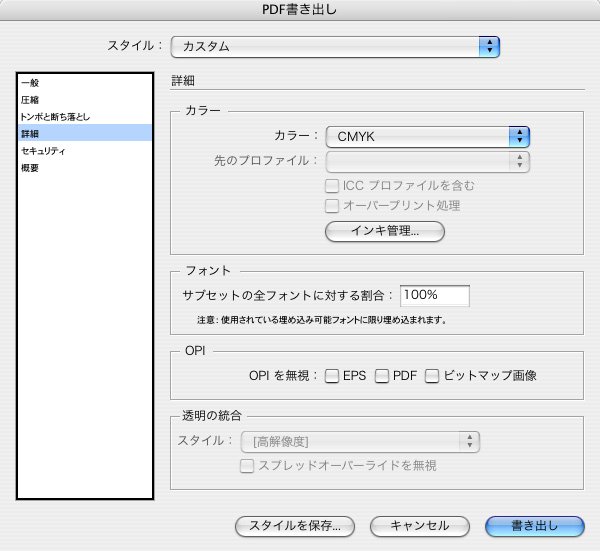Image resolution: width=600 pixels, height=551 pixels.
Task: Select 詳細 in the category list
Action: point(85,134)
